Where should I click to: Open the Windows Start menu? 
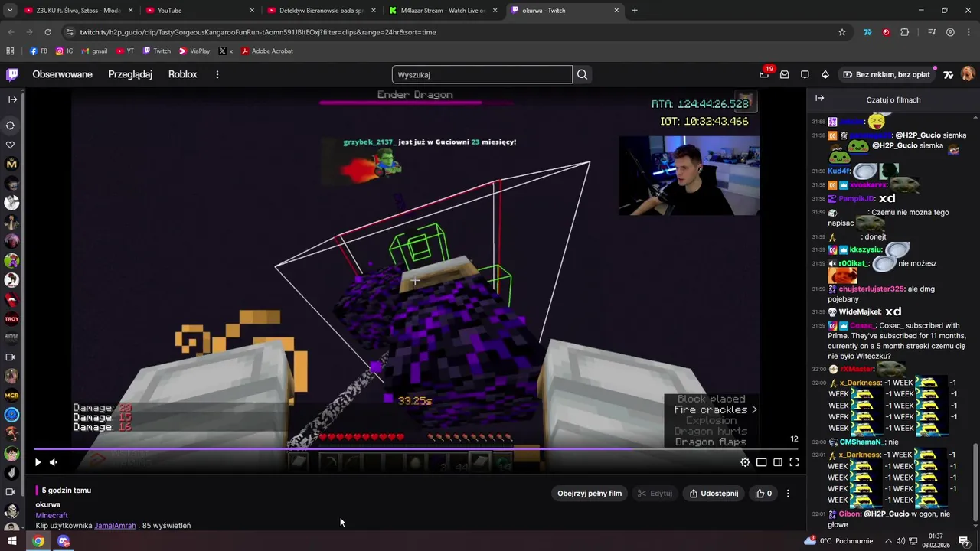pos(12,541)
